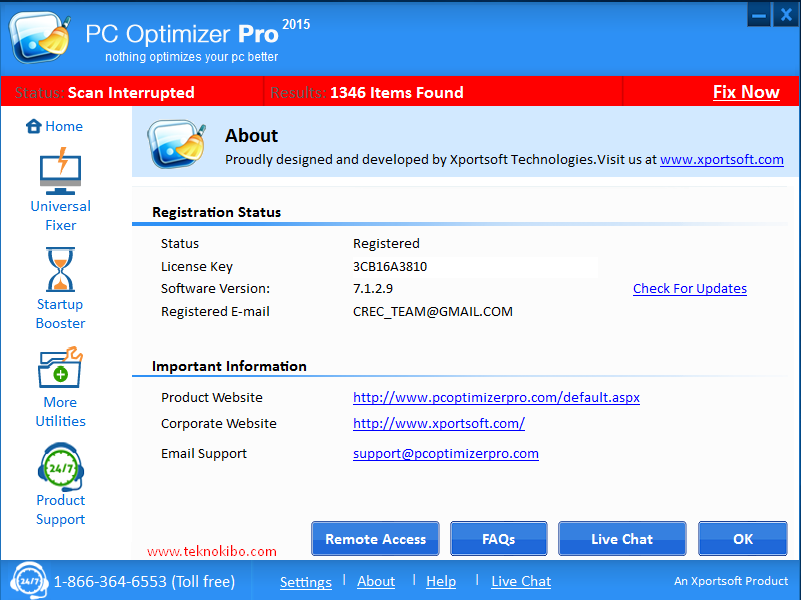Click the 24/7 headset icon in footer
The width and height of the screenshot is (801, 600).
click(x=29, y=581)
